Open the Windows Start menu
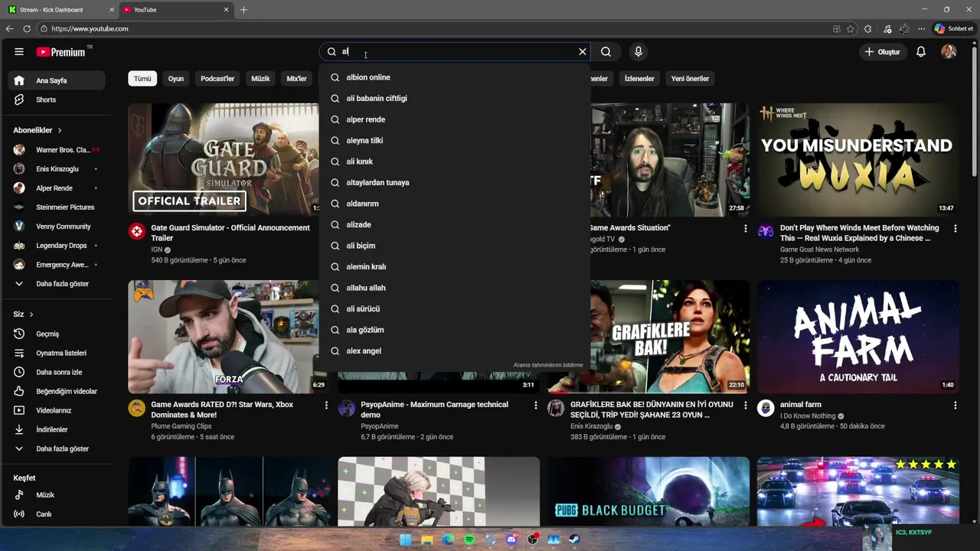This screenshot has width=980, height=551. [406, 540]
